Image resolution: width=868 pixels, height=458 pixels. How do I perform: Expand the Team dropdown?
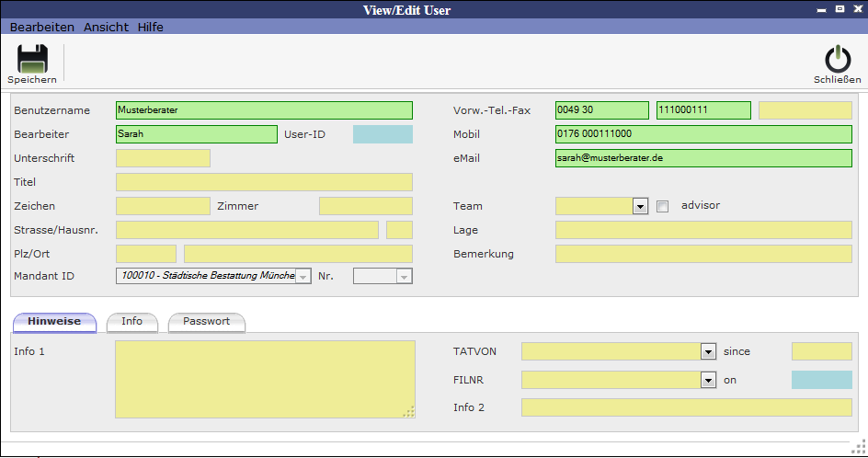click(x=641, y=206)
